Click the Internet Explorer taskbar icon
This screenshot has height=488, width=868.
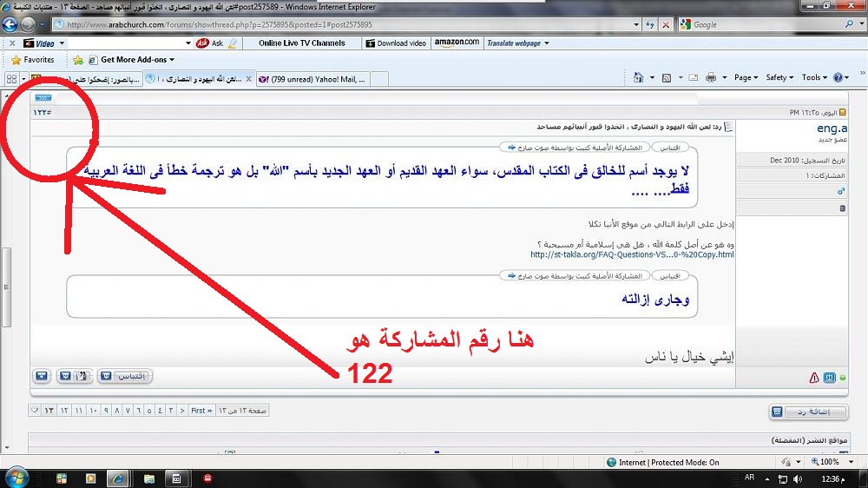(x=116, y=478)
